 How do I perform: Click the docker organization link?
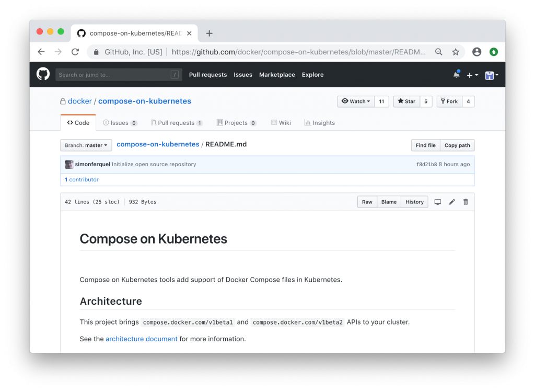click(80, 101)
